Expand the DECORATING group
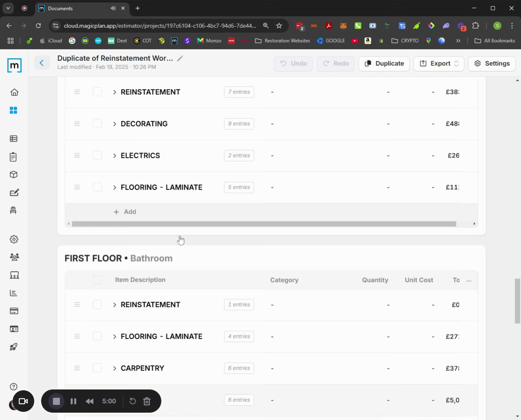The image size is (521, 420). point(115,124)
